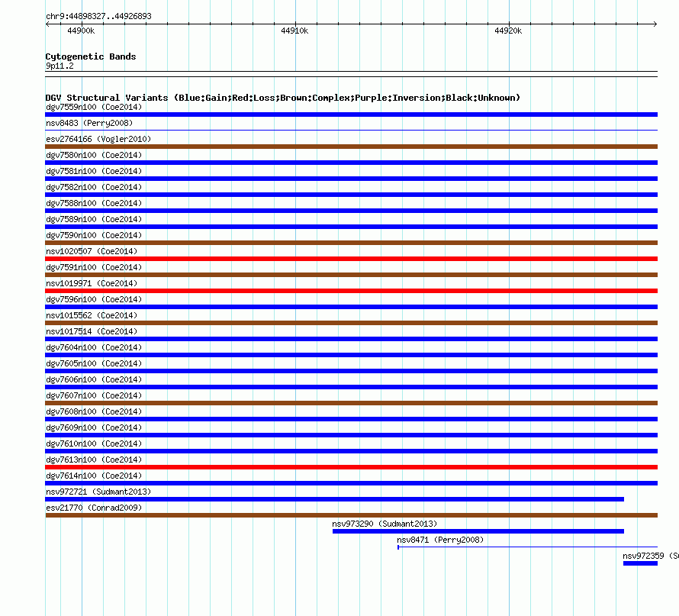Click dgv7610n100 (Coe2014) label
The width and height of the screenshot is (679, 616).
94,443
